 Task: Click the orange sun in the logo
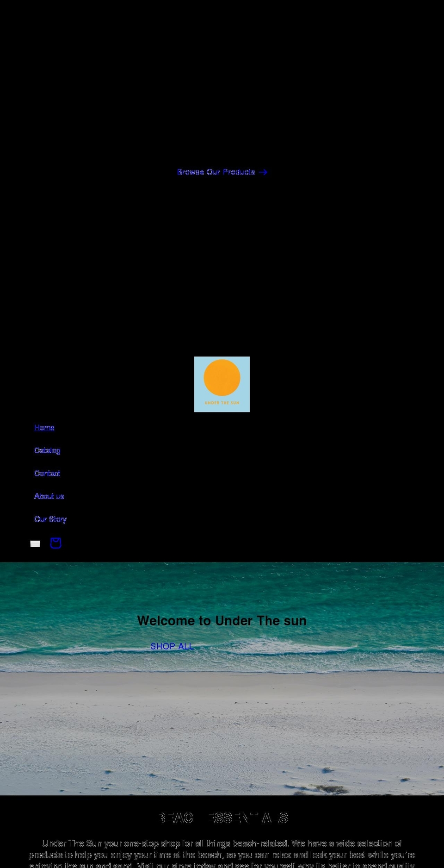(222, 378)
